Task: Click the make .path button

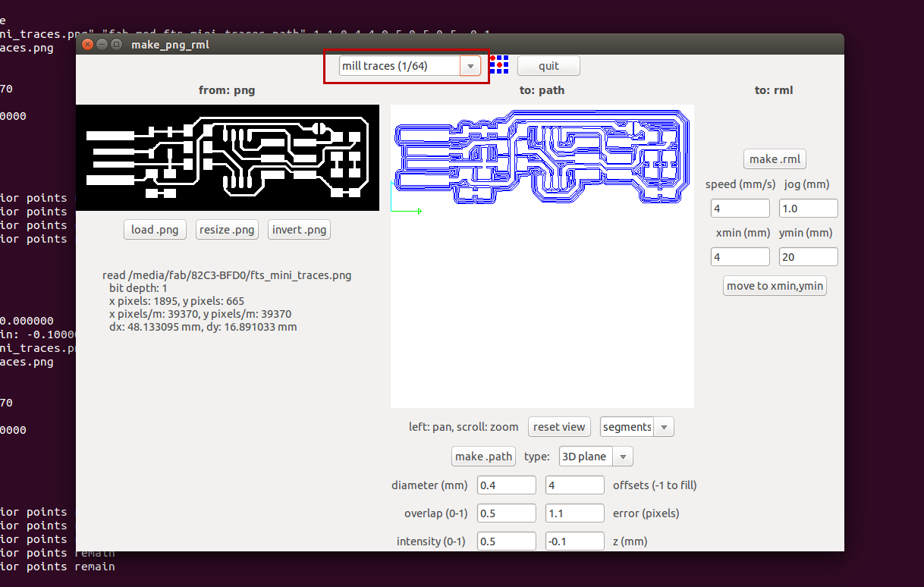Action: [483, 457]
